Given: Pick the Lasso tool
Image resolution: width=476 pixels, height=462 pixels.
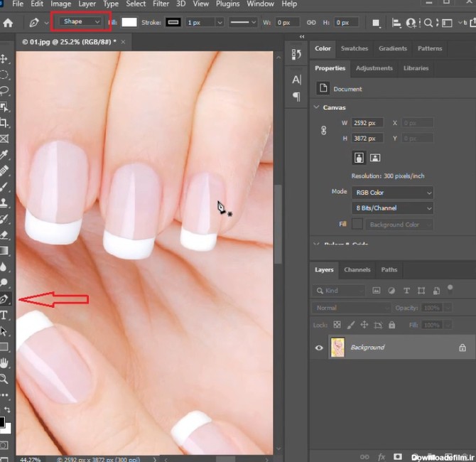Looking at the screenshot, I should click(4, 90).
